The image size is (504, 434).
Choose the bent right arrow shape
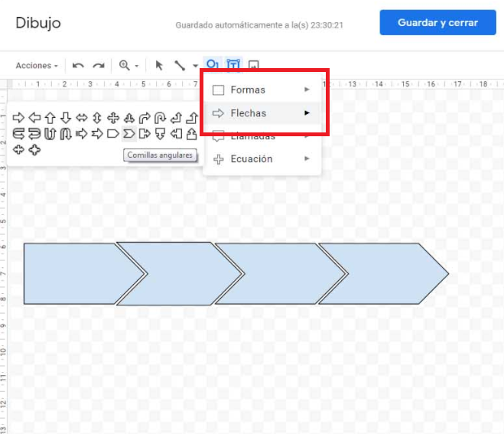coord(145,118)
